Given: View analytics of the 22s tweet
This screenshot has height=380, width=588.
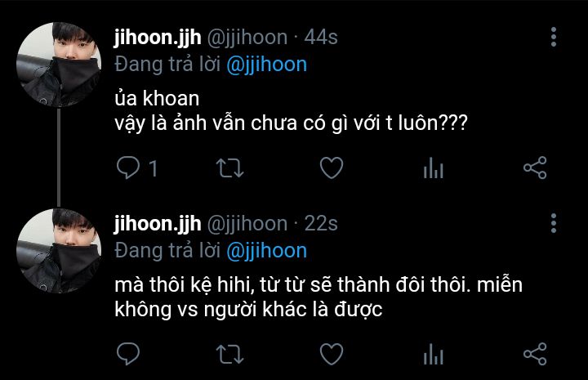Looking at the screenshot, I should coord(434,354).
